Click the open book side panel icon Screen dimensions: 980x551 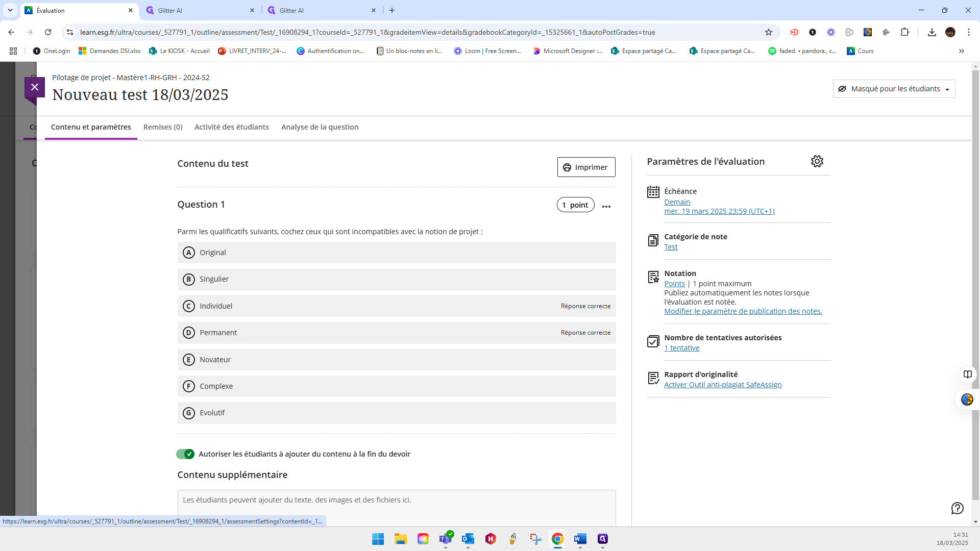coord(967,374)
